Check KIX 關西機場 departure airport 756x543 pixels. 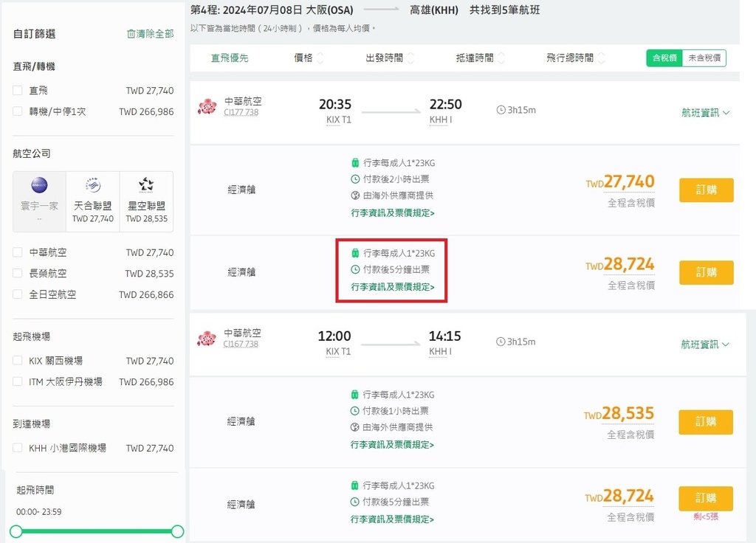point(18,360)
